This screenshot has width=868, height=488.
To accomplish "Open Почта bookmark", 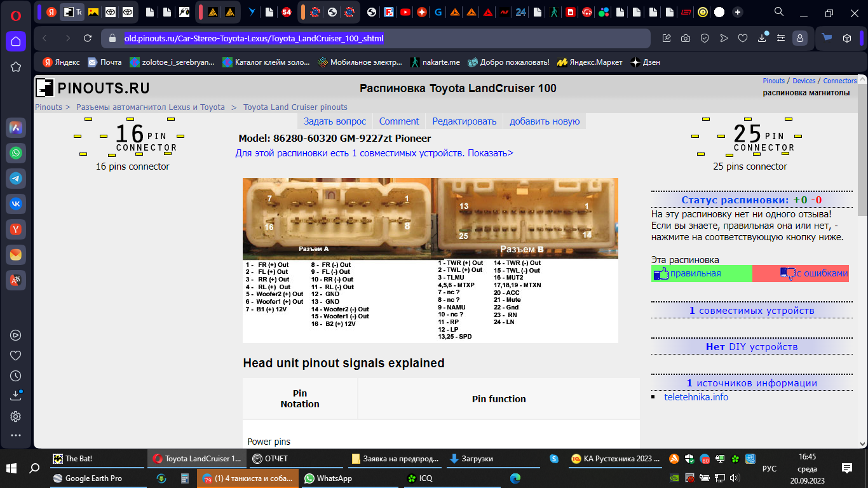I will coord(105,62).
